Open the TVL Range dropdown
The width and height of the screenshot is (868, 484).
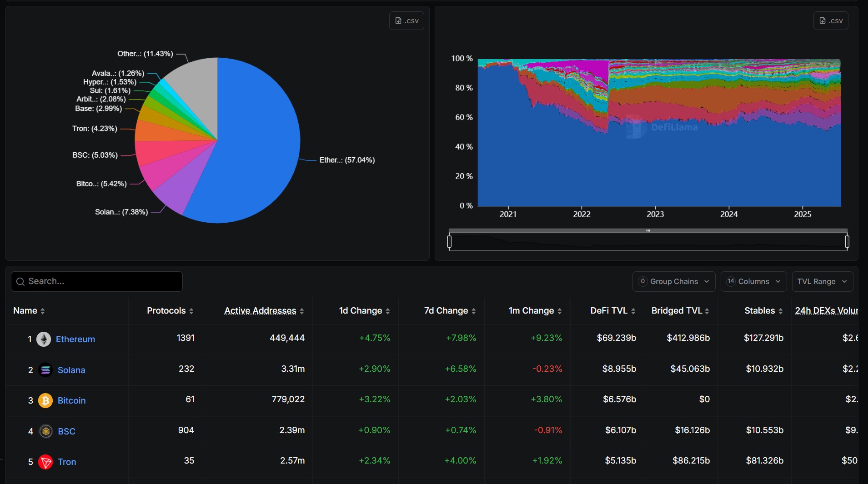tap(823, 281)
